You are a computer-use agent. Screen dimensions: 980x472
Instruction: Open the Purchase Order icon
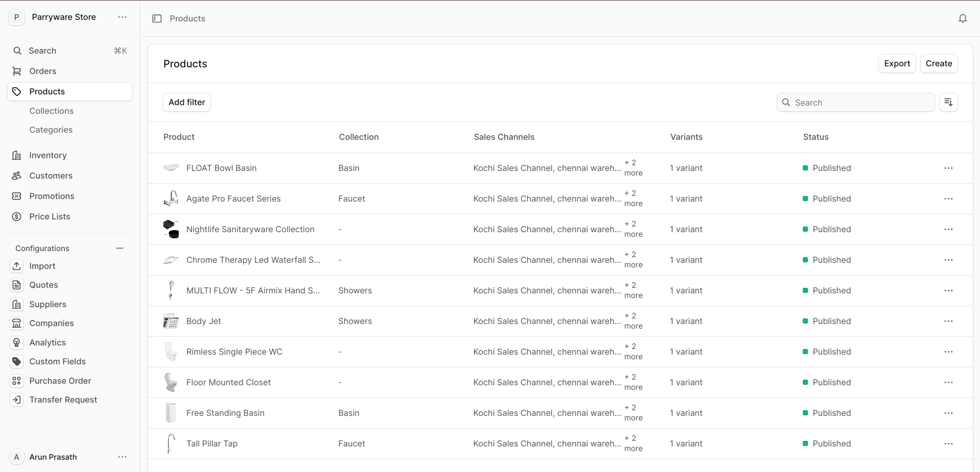pos(17,381)
